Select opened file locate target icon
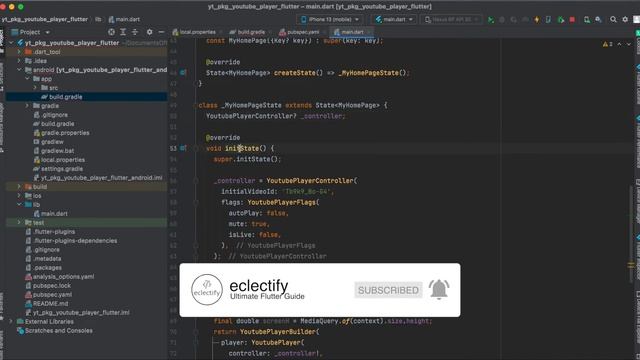Viewport: 640px width, 360px height. tap(111, 32)
